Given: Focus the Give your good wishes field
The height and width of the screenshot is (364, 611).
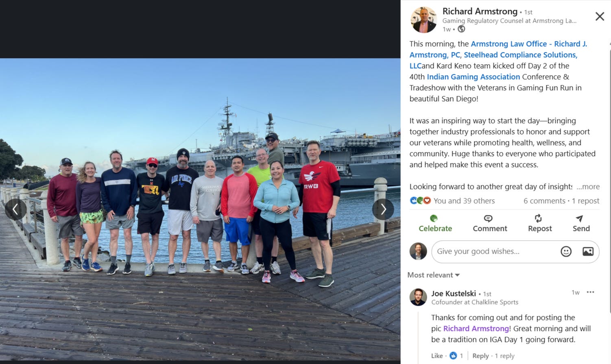Looking at the screenshot, I should (494, 251).
